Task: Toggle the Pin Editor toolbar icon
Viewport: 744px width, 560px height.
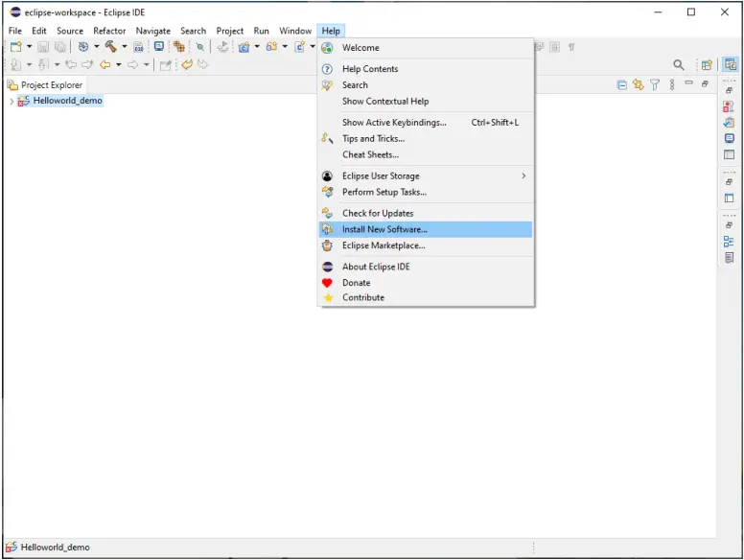Action: coord(166,65)
